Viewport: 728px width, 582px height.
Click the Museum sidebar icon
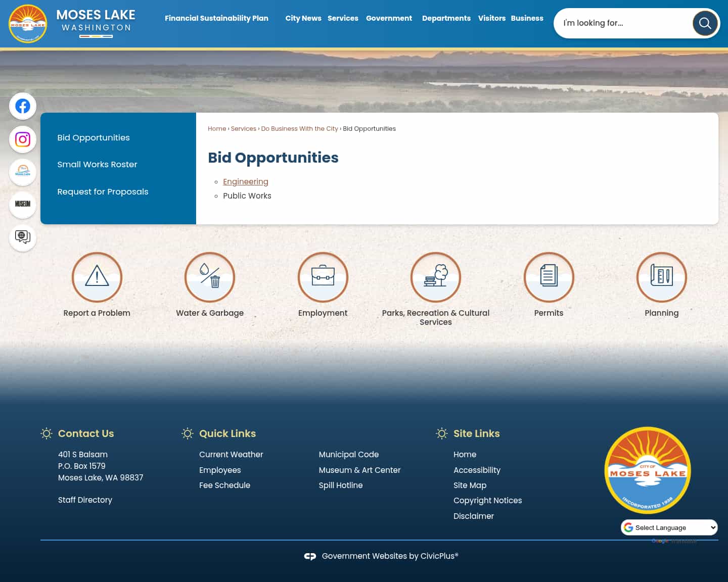point(22,205)
